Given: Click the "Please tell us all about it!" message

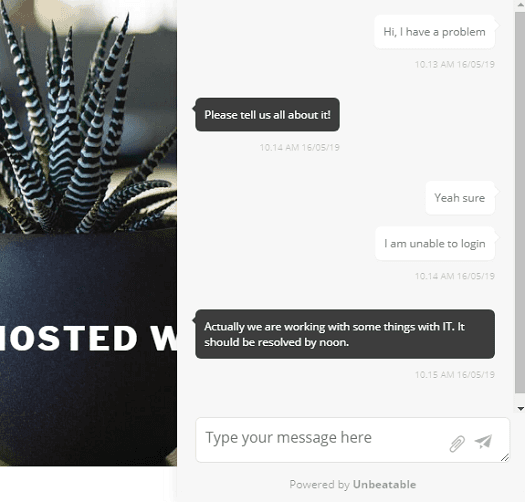Looking at the screenshot, I should [267, 115].
